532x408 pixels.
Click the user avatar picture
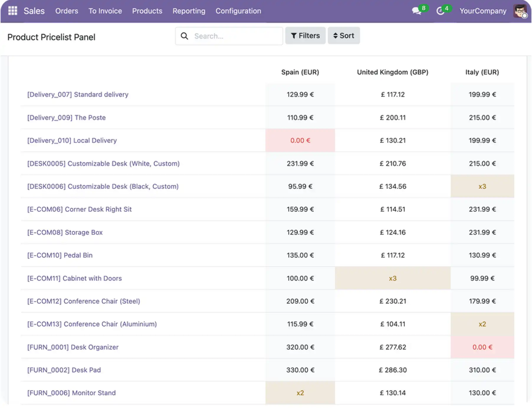(520, 11)
